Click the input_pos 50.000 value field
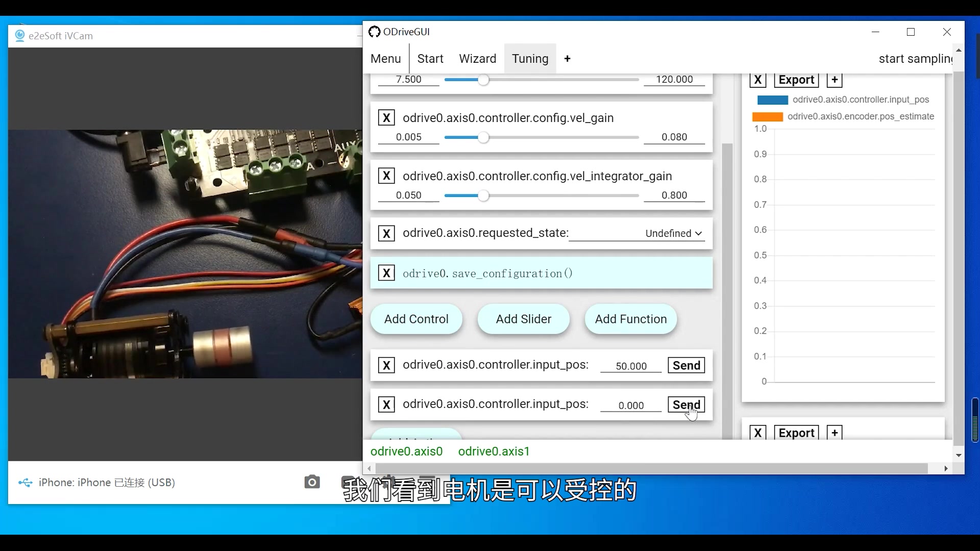This screenshot has width=980, height=551. point(631,365)
